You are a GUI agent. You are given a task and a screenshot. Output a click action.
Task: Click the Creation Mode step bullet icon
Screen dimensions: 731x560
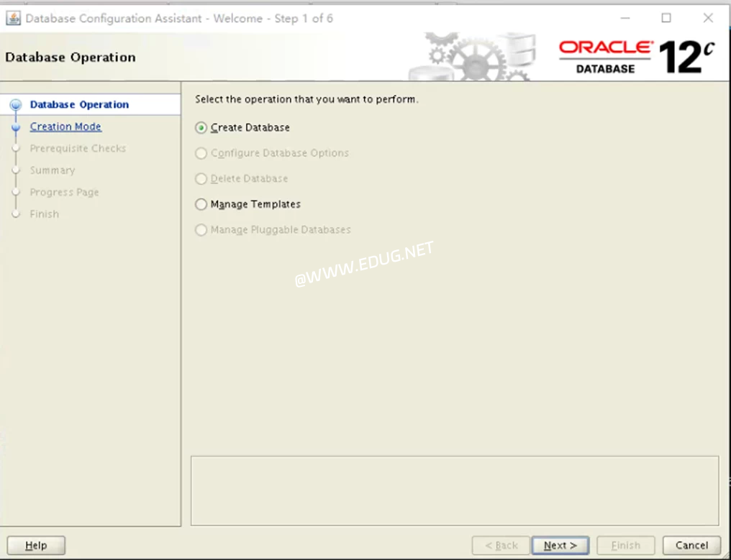(16, 127)
